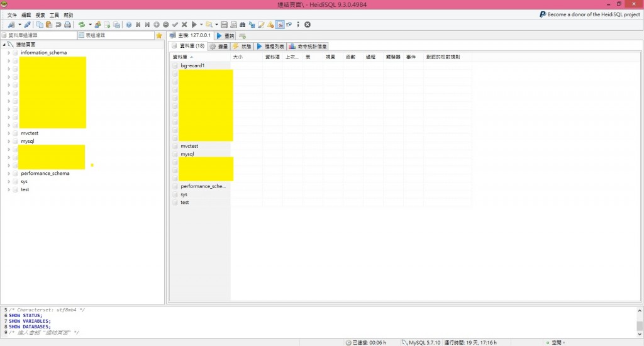The height and width of the screenshot is (346, 644).
Task: Click the insert row plus icon
Action: [157, 25]
